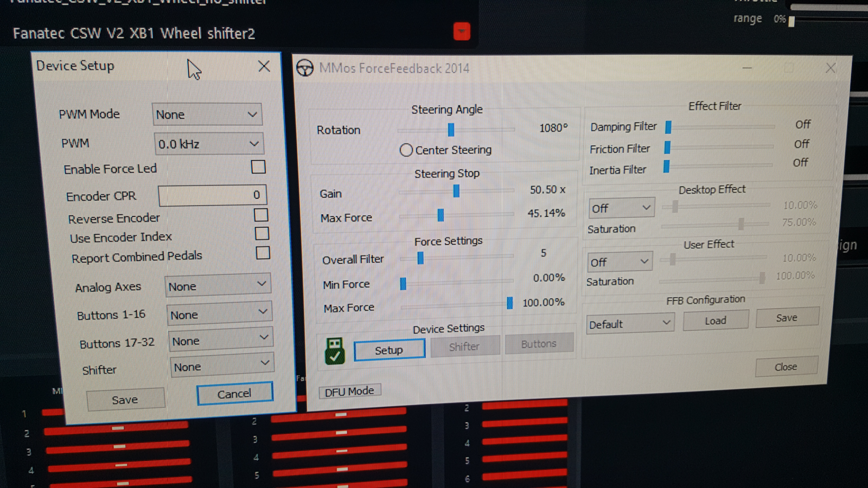The width and height of the screenshot is (868, 488).
Task: Click the Overall Filter slider
Action: (x=457, y=258)
